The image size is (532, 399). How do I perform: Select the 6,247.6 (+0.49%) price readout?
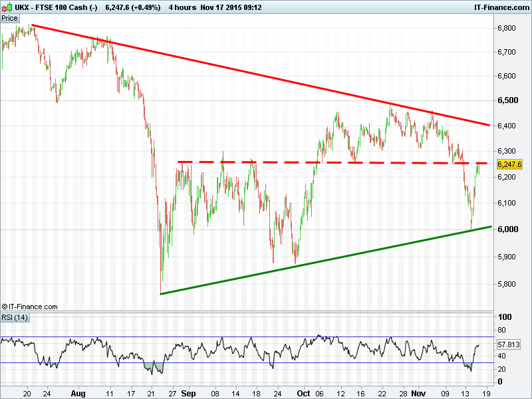pyautogui.click(x=132, y=7)
